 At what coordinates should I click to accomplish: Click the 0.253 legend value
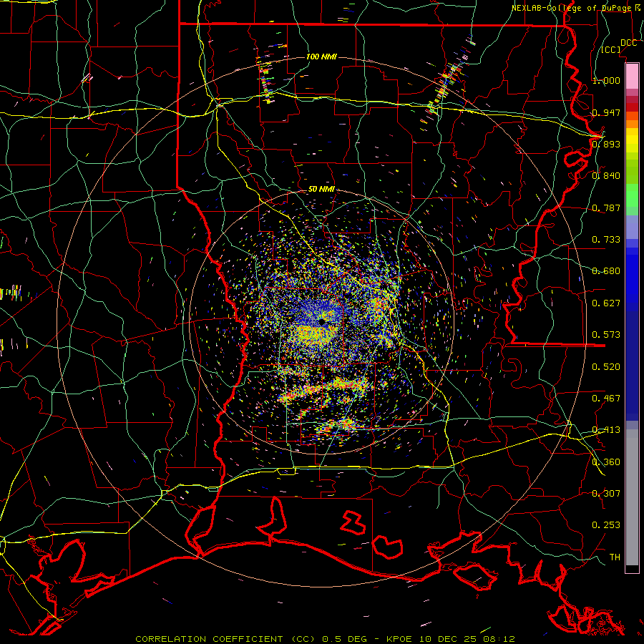pyautogui.click(x=606, y=525)
